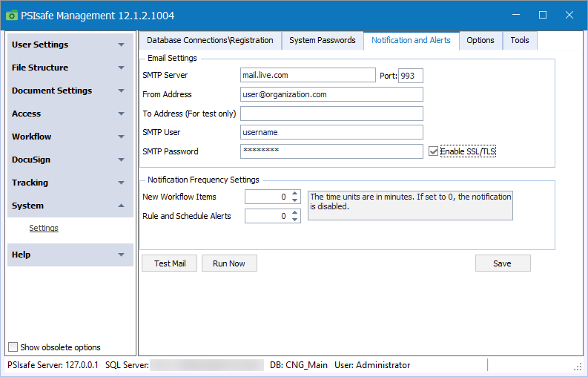Viewport: 588px width, 377px height.
Task: Click the window resize grip corner
Action: [x=578, y=366]
